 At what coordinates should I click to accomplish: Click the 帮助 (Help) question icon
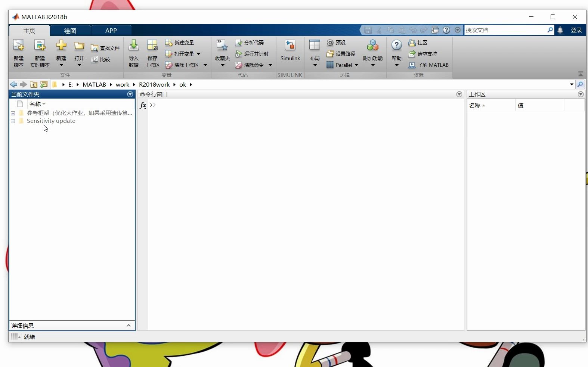pos(396,46)
